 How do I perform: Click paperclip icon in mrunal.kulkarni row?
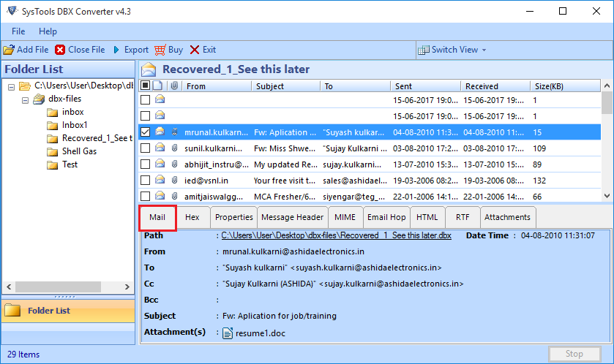175,132
